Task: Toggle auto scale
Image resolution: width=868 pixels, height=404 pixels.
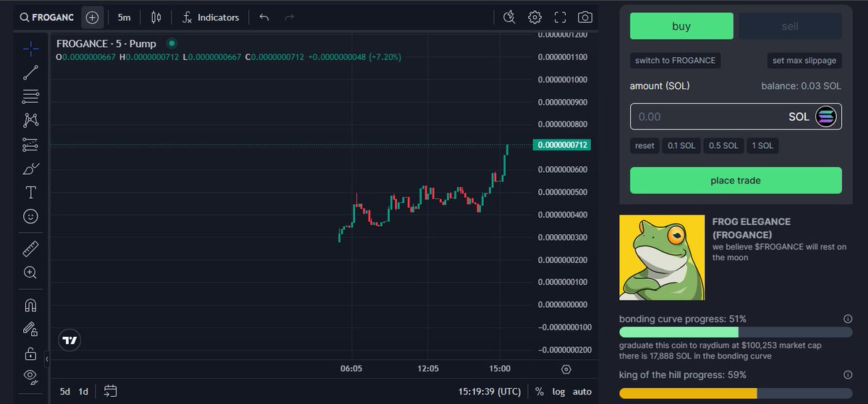Action: (x=582, y=392)
